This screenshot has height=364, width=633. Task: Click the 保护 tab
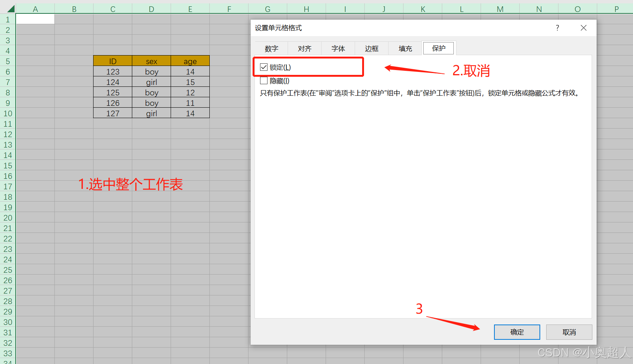(x=439, y=48)
